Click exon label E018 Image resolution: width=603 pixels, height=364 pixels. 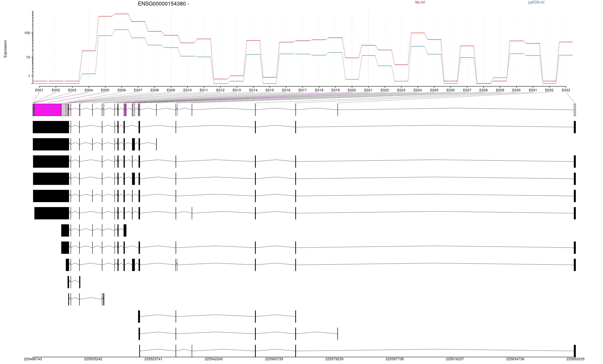(319, 90)
